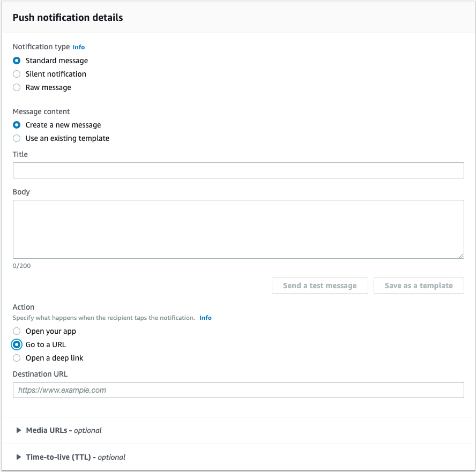Choose Use an existing template
476x472 pixels.
coord(17,138)
